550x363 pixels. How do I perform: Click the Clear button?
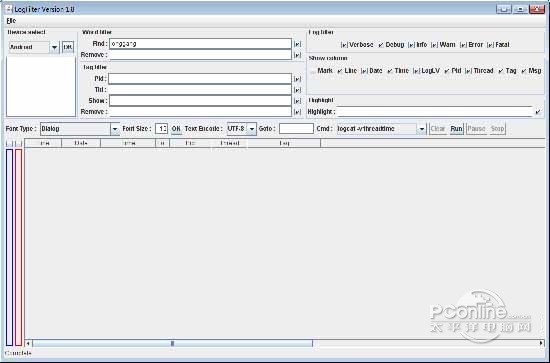coord(438,129)
